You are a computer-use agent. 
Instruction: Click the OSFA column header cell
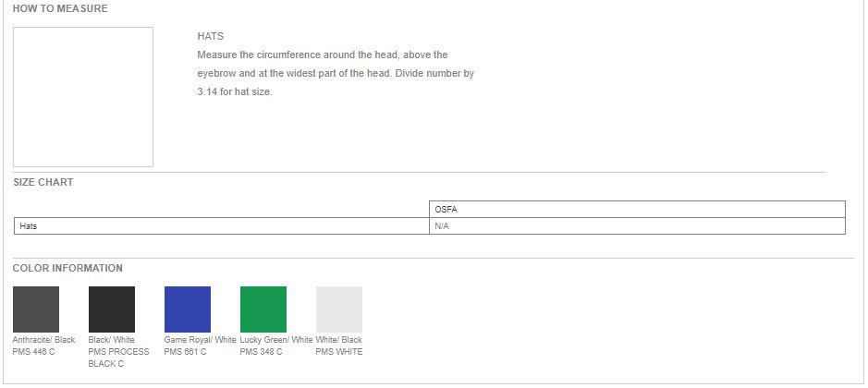(x=637, y=209)
